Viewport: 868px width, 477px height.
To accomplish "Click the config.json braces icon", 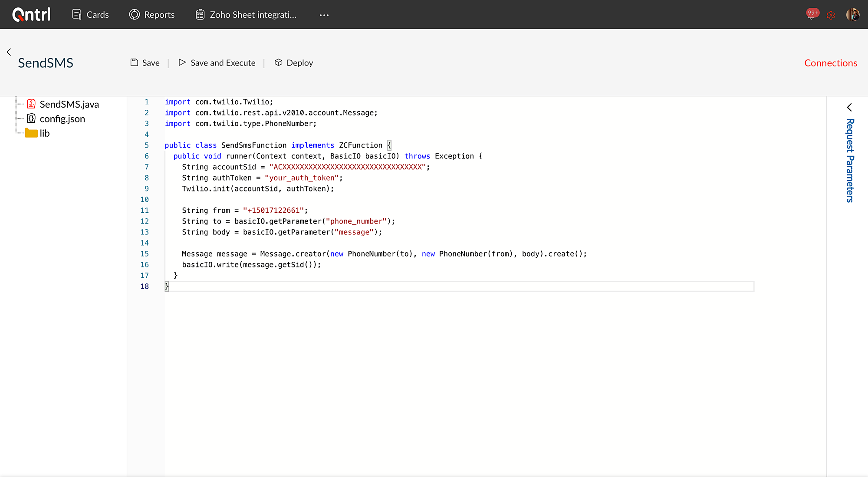I will 31,118.
